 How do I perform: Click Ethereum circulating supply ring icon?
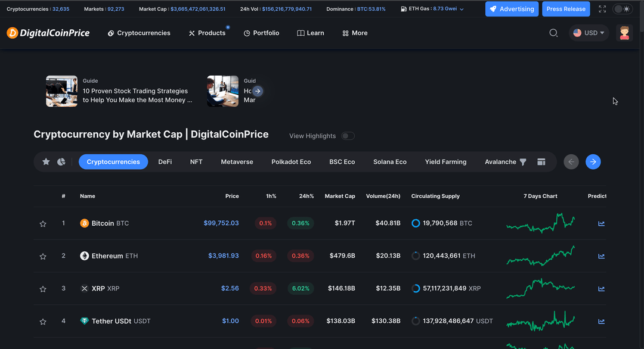pos(416,256)
